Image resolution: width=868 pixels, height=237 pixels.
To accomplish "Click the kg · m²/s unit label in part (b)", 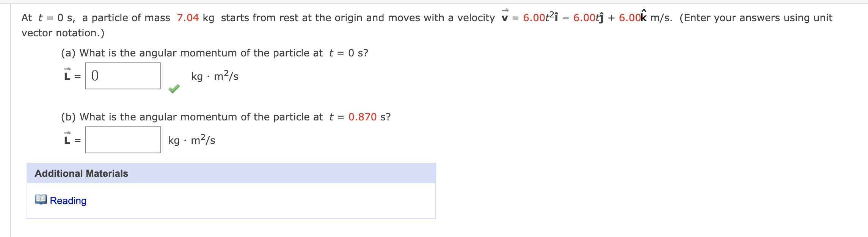I will (191, 140).
